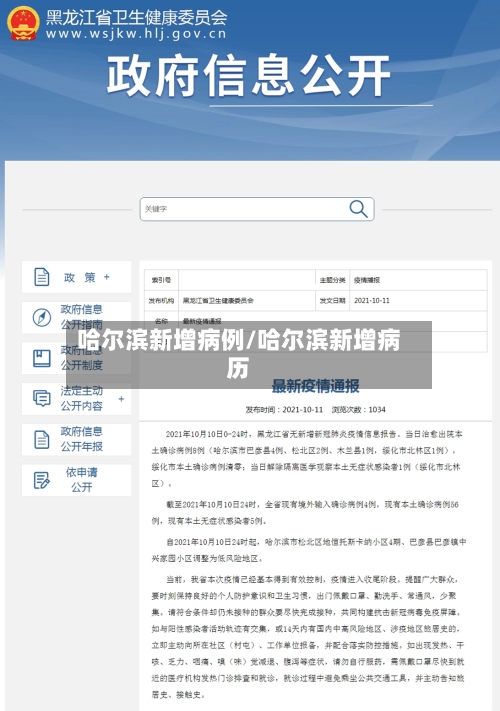This screenshot has width=500, height=711.
Task: Open the www.wsjkw.hlj.gov.cn site link
Action: coord(136,34)
